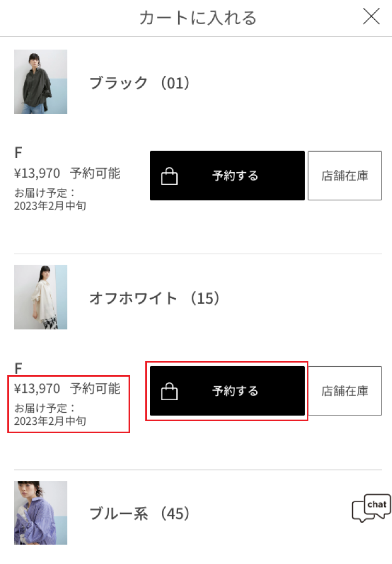Check 店舗在庫 for the off-white color
The width and height of the screenshot is (392, 564).
344,391
